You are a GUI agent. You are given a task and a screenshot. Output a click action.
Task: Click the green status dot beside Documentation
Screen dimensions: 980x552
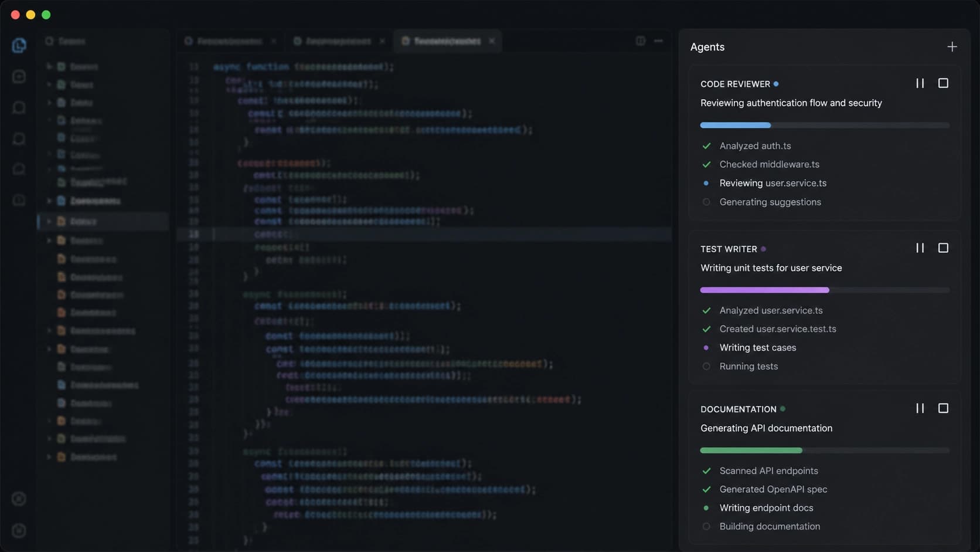click(x=782, y=409)
